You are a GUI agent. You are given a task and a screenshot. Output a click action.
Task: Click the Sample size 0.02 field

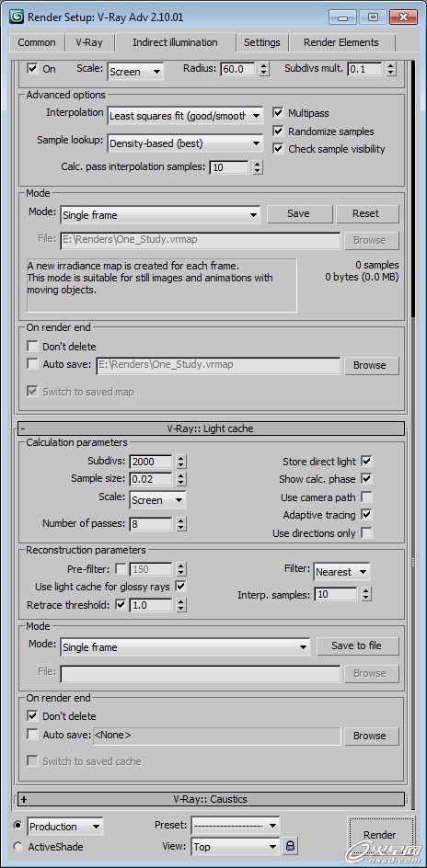[x=151, y=479]
